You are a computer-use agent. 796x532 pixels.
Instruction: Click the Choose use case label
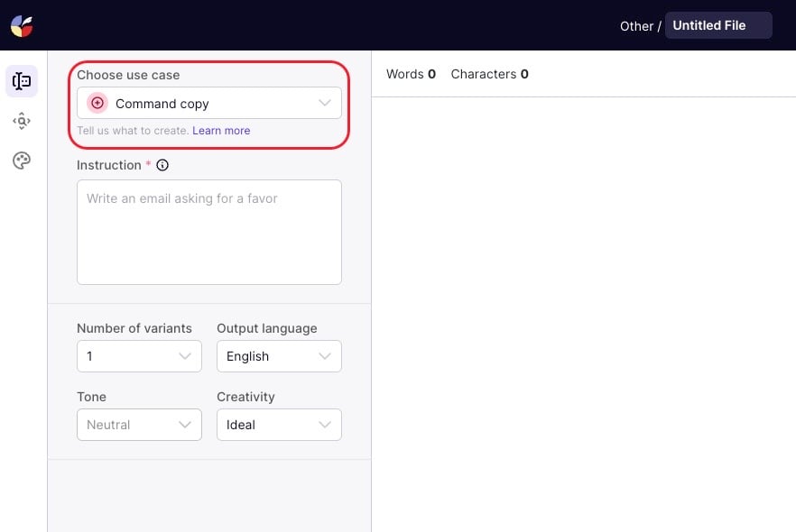coord(128,75)
